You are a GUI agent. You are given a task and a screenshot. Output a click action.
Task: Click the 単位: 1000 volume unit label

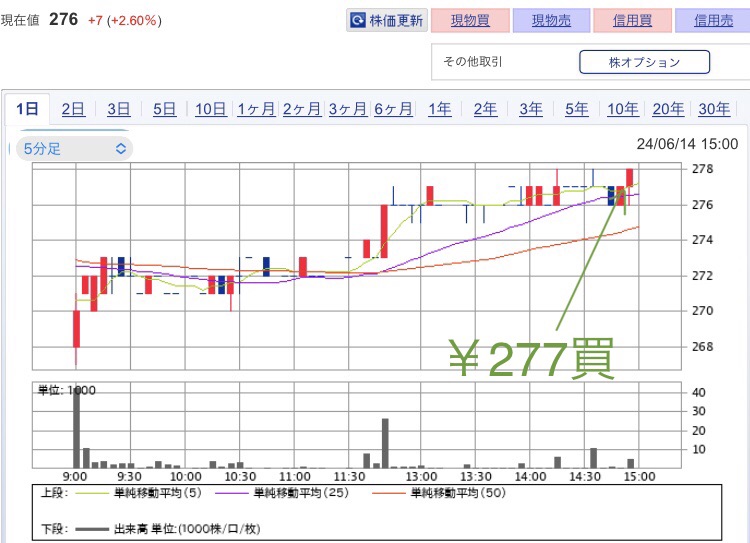pyautogui.click(x=67, y=390)
